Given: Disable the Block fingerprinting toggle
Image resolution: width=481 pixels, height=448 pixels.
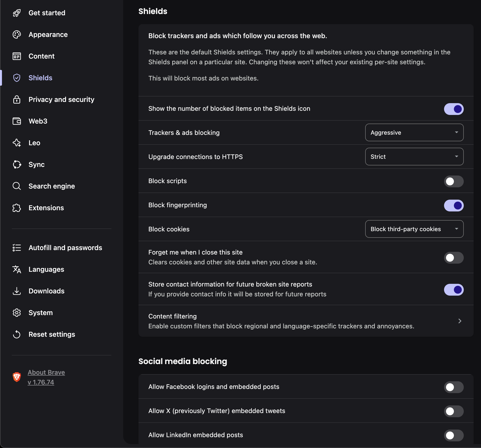Looking at the screenshot, I should click(453, 205).
